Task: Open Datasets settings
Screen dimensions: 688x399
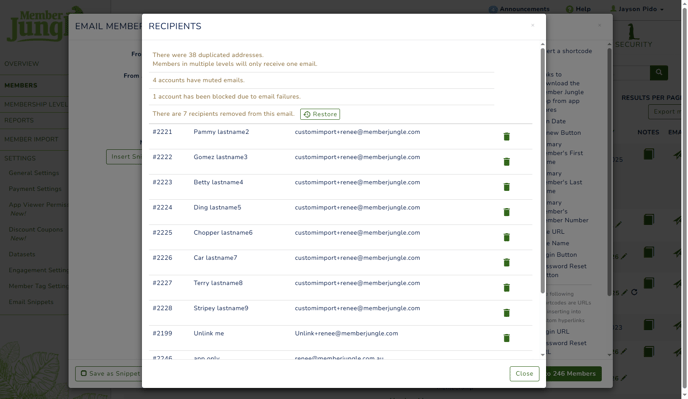Action: [x=22, y=254]
